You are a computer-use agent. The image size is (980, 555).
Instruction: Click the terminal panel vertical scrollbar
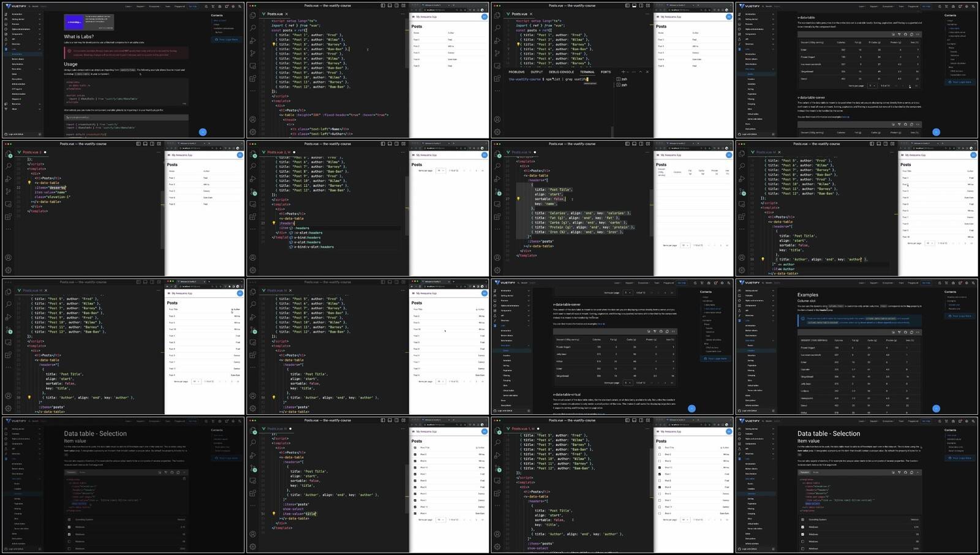click(612, 132)
